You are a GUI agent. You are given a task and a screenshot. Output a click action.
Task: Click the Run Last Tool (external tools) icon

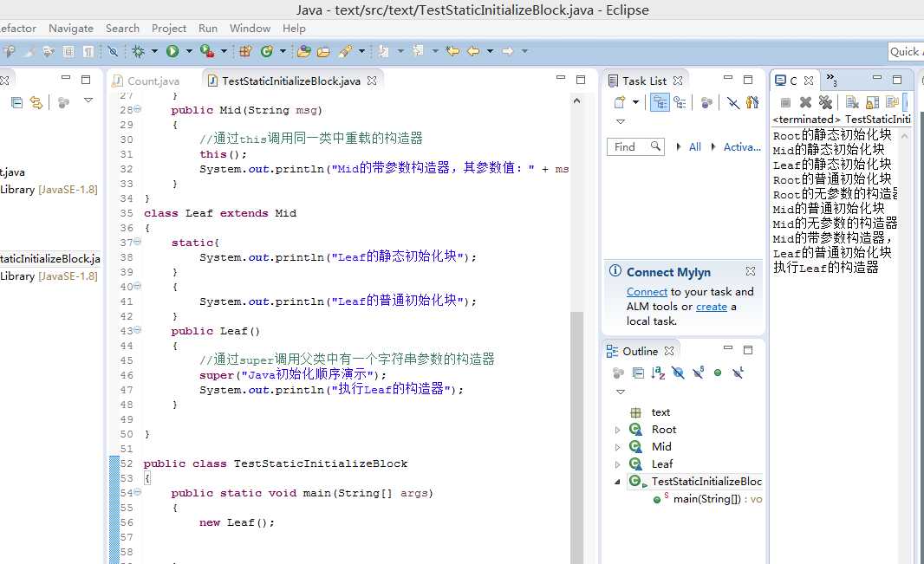(207, 51)
